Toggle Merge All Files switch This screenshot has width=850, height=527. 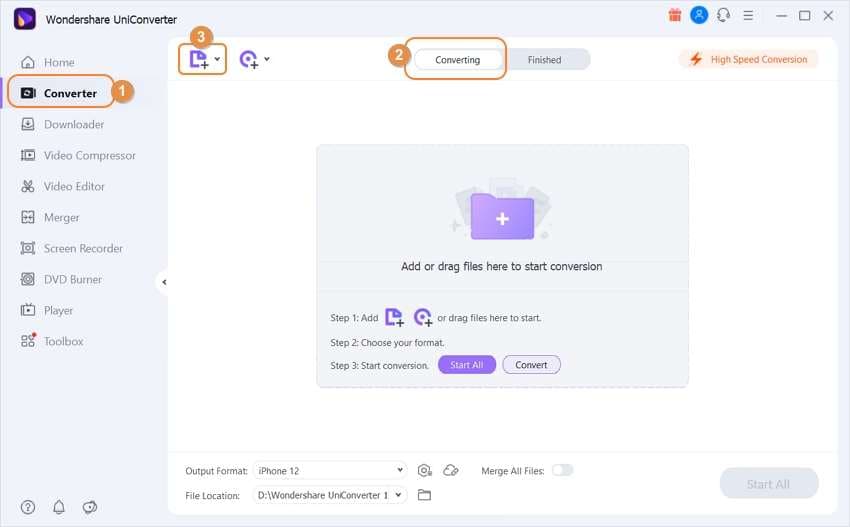(x=562, y=470)
